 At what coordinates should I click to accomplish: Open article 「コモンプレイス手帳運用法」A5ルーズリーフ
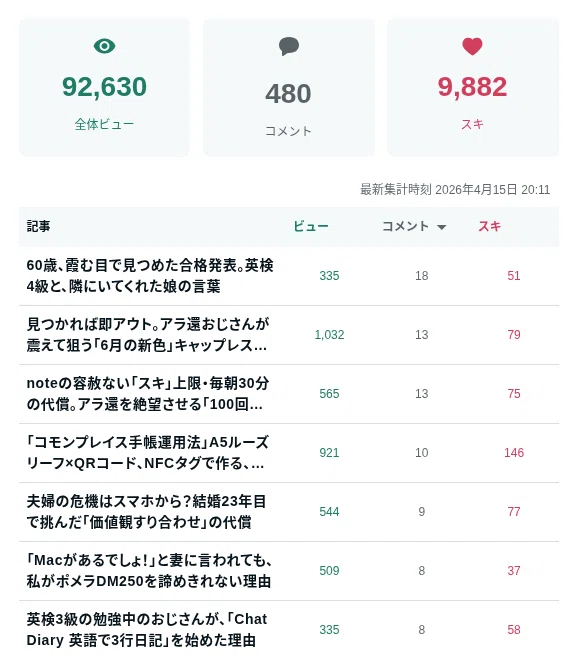pos(147,453)
